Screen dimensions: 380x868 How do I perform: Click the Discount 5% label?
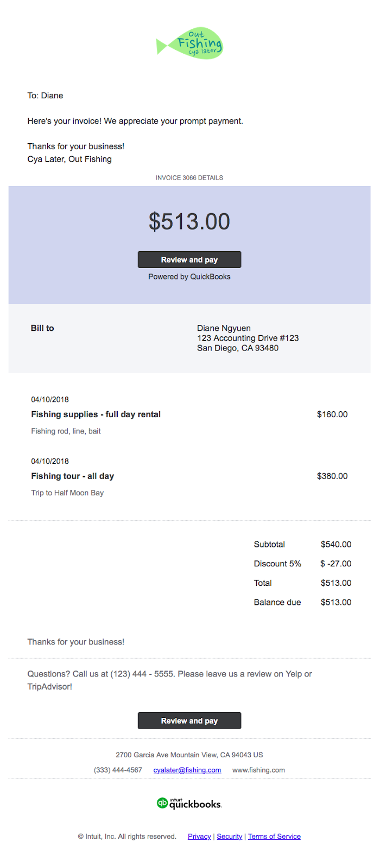tap(277, 564)
